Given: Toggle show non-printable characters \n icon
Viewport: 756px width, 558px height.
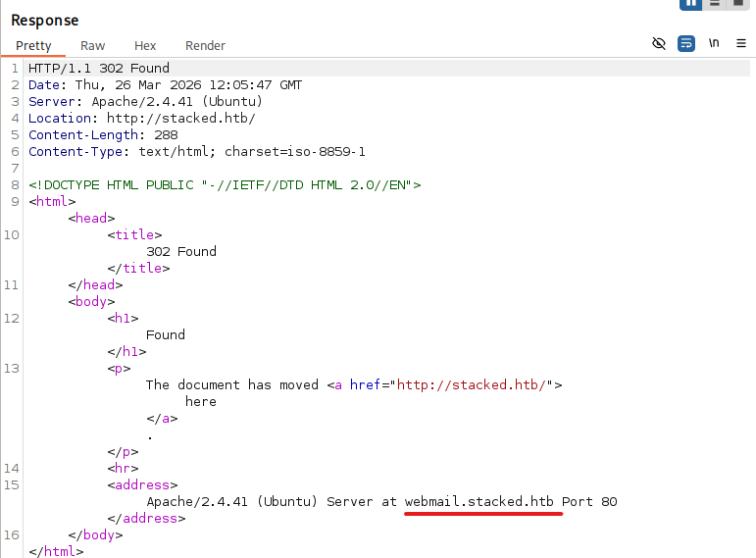Looking at the screenshot, I should click(x=714, y=43).
